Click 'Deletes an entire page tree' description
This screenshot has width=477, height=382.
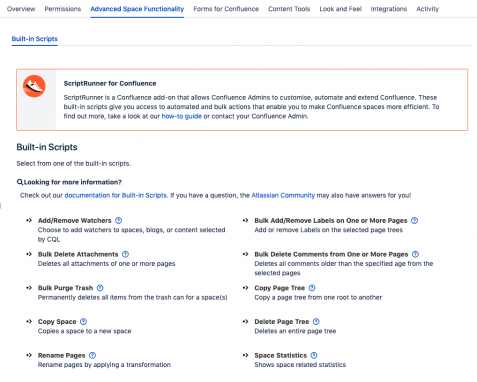tap(295, 331)
